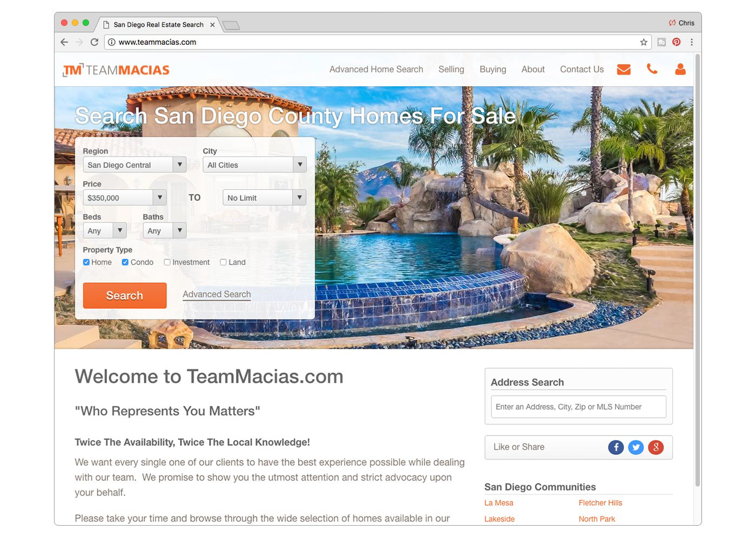Viewport: 756px width, 537px height.
Task: Click the Pinterest extension icon
Action: click(x=676, y=42)
